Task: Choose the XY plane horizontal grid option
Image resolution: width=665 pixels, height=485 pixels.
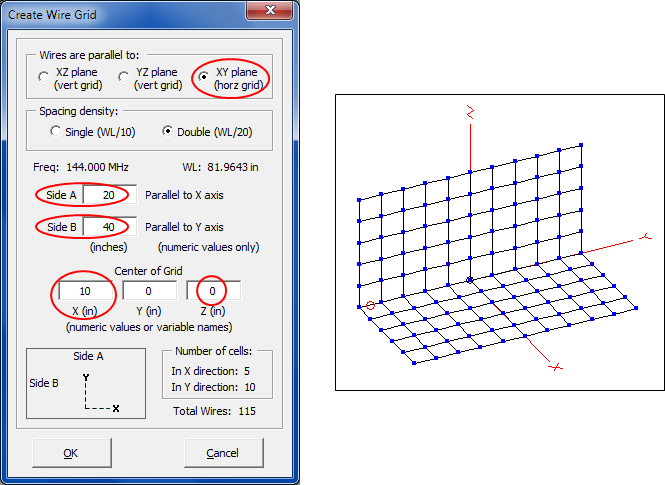Action: [204, 77]
